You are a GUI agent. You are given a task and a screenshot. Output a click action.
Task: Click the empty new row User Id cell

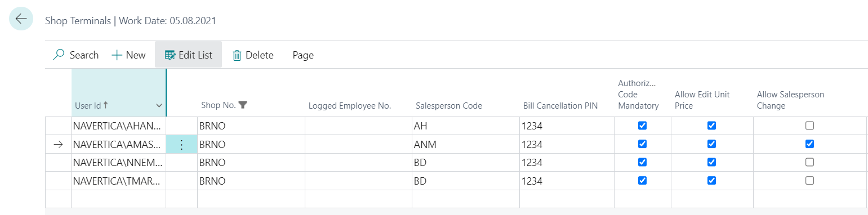[118, 199]
